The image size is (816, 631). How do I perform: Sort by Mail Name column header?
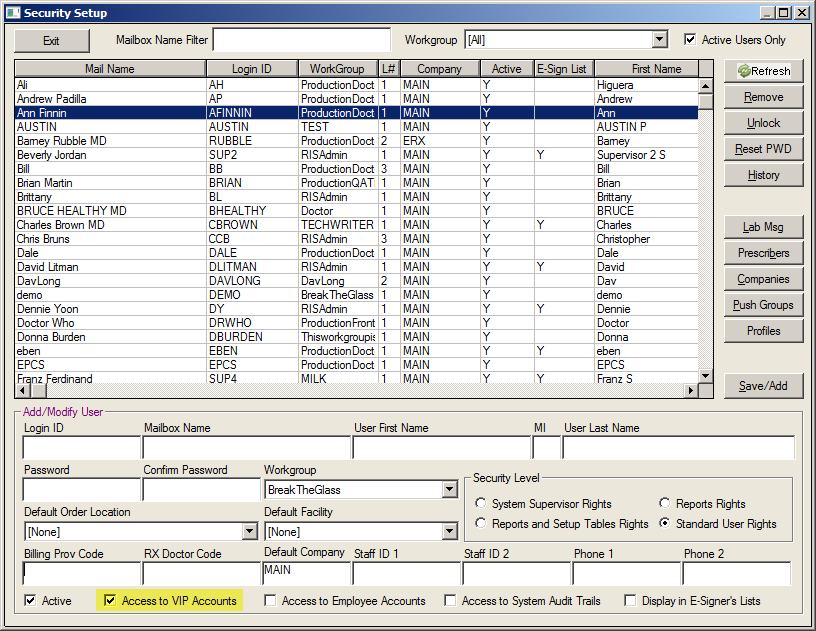point(110,69)
